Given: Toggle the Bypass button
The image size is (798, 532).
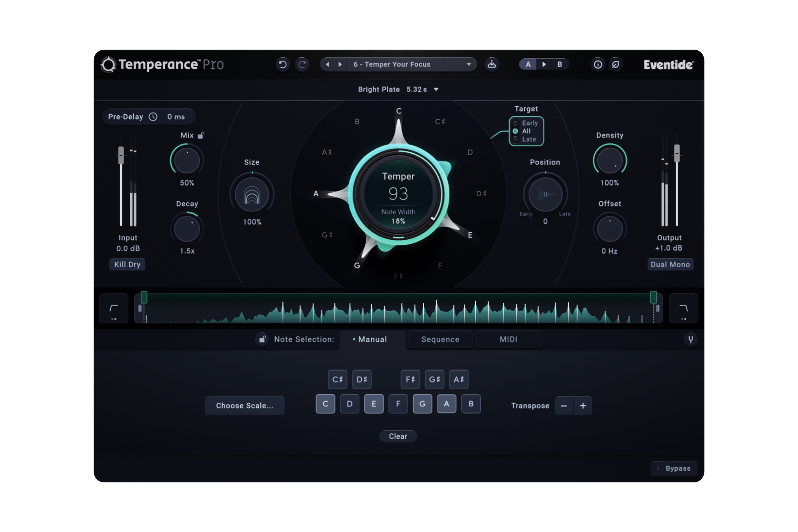Looking at the screenshot, I should point(674,468).
